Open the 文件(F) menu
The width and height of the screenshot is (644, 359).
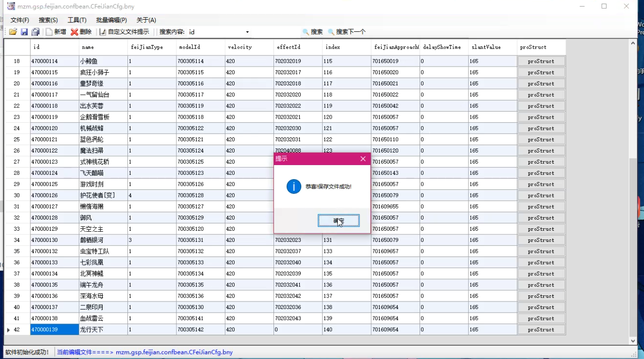[x=20, y=20]
